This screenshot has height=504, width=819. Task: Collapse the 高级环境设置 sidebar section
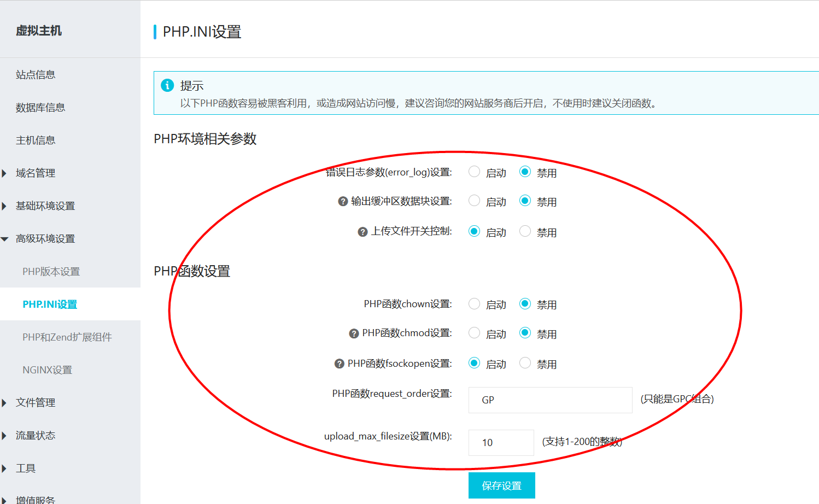pos(44,238)
